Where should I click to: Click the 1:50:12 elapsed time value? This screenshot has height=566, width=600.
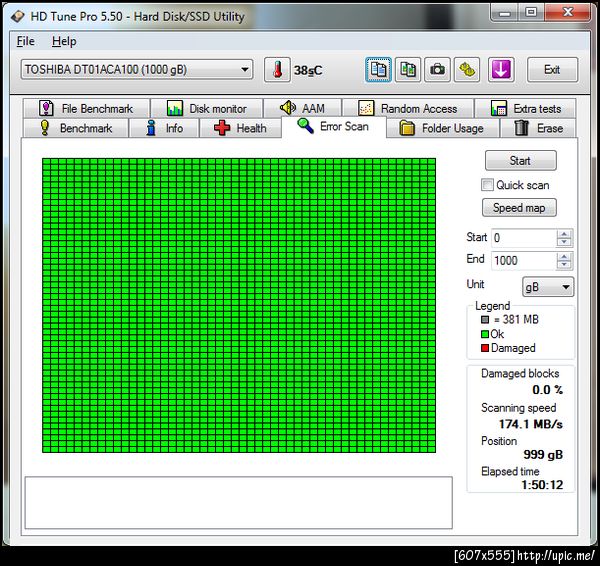tap(542, 485)
